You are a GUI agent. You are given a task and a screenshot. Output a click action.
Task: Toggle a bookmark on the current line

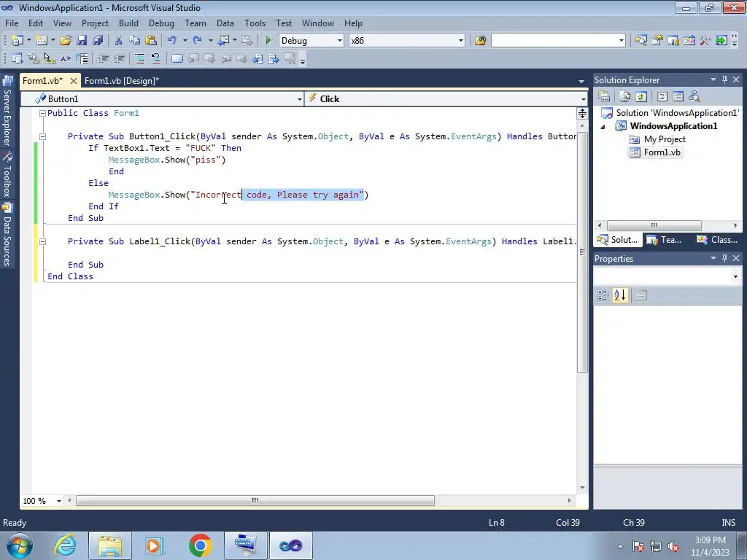[x=177, y=58]
